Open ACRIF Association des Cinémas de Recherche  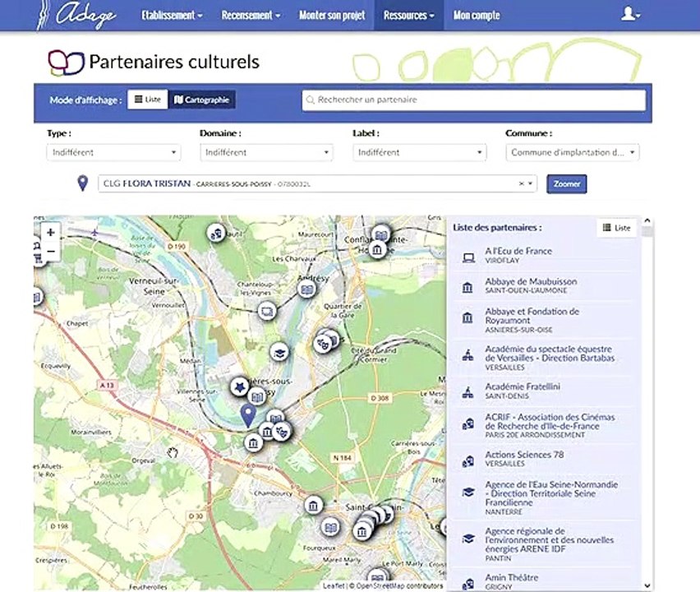550,425
